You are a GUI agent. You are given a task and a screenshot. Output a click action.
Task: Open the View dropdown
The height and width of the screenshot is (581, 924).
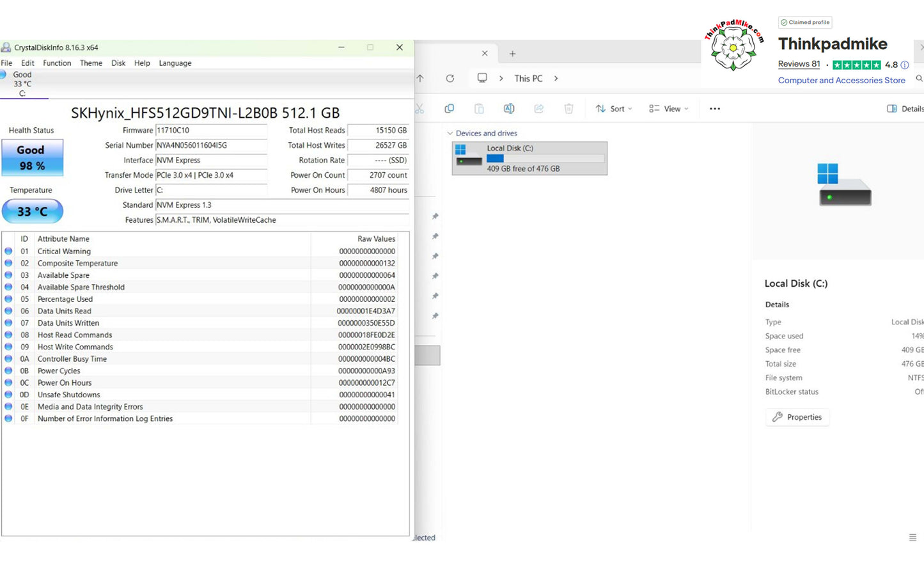(669, 109)
